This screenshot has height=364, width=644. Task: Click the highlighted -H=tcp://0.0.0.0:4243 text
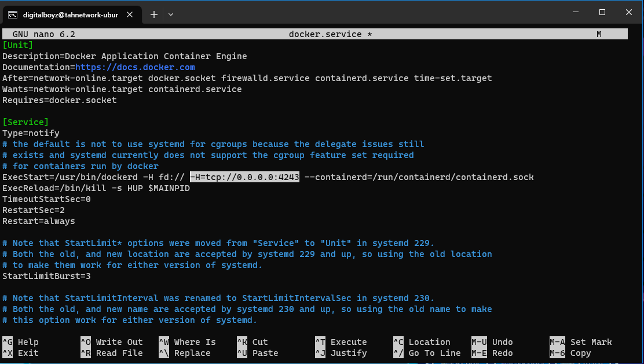244,177
